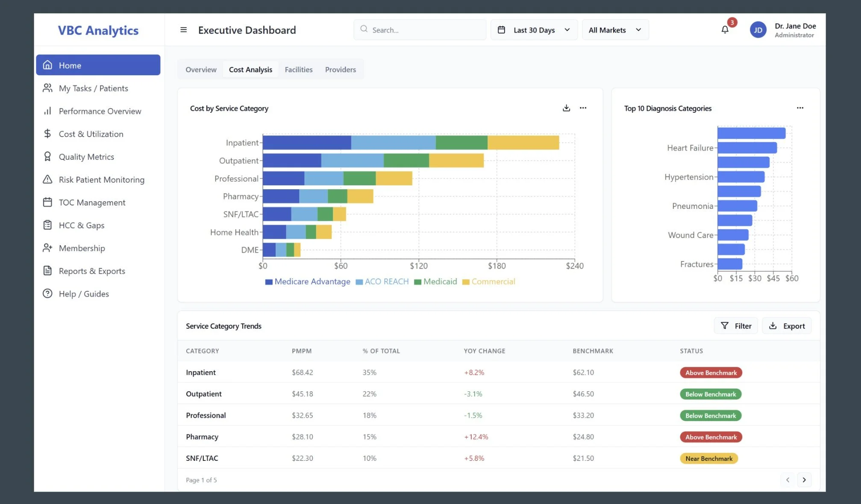This screenshot has width=861, height=504.
Task: Open Cost by Service Category options menu
Action: [583, 108]
